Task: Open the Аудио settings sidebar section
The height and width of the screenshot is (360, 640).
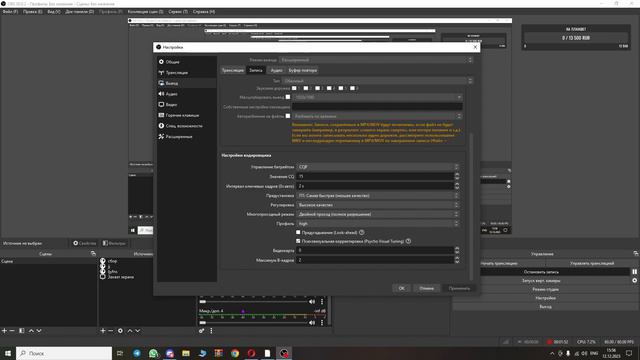Action: (187, 94)
